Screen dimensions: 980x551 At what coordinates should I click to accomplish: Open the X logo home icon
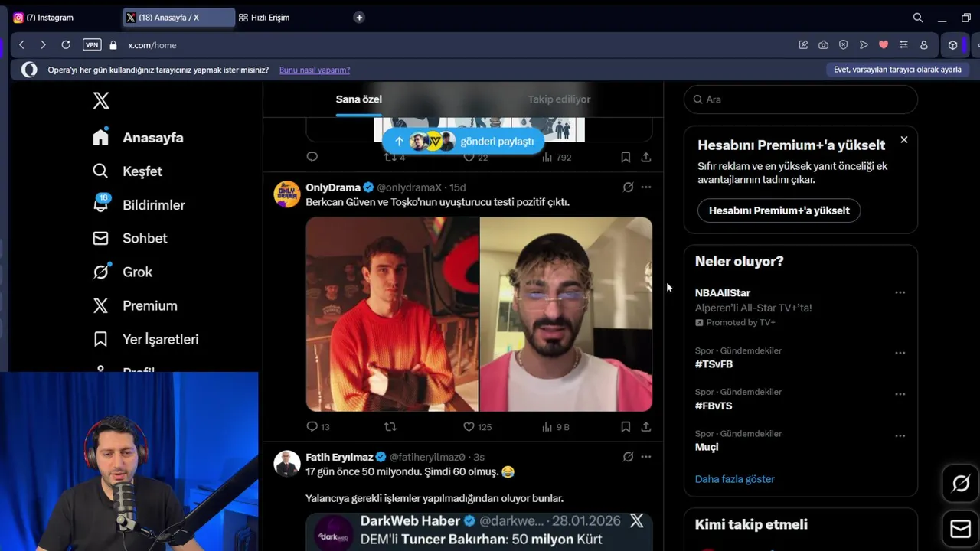[101, 100]
